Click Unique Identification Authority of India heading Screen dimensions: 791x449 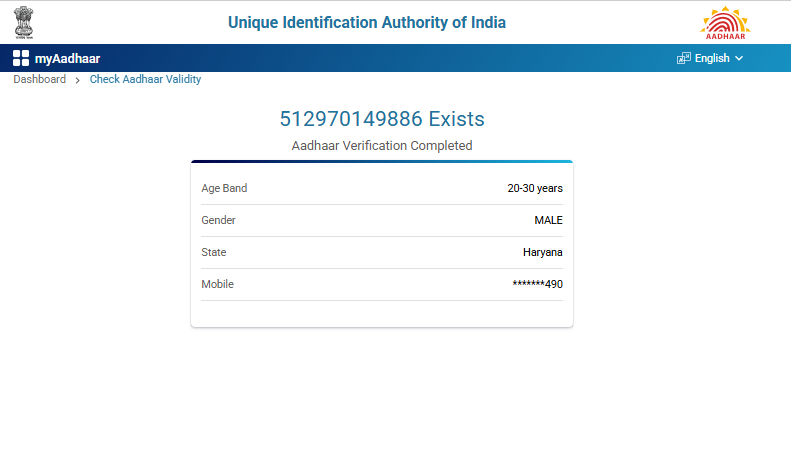coord(367,22)
